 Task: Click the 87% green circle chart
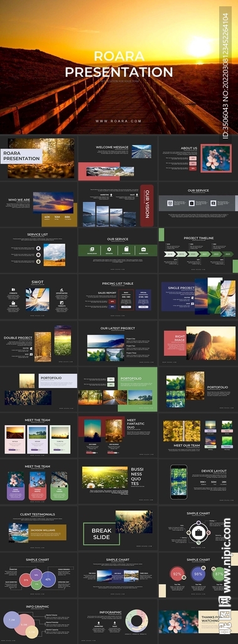219,574
